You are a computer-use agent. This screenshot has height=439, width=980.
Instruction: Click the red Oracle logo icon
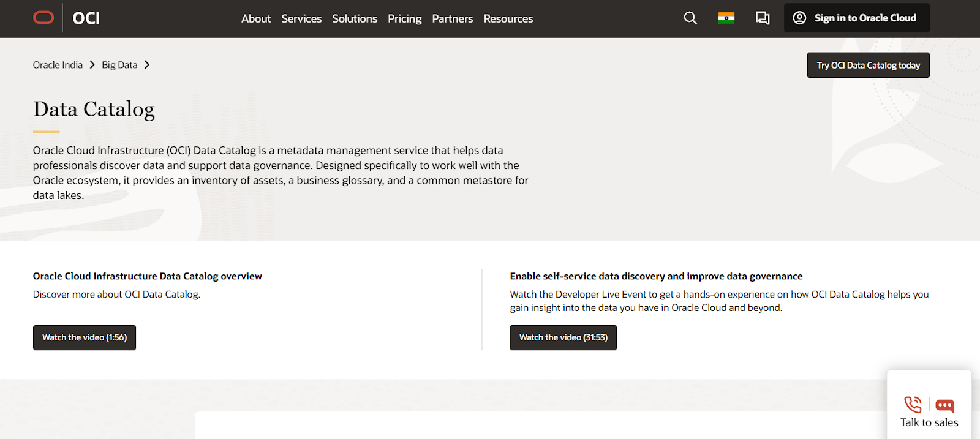point(43,18)
